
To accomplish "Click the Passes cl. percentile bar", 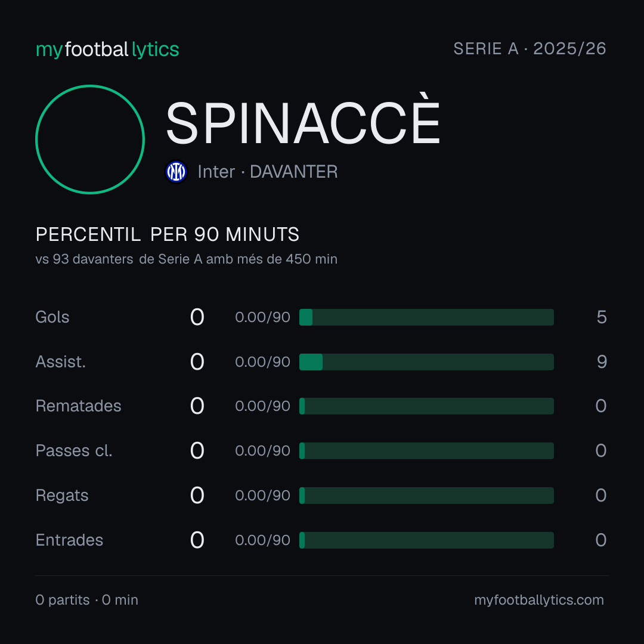I will coord(426,451).
